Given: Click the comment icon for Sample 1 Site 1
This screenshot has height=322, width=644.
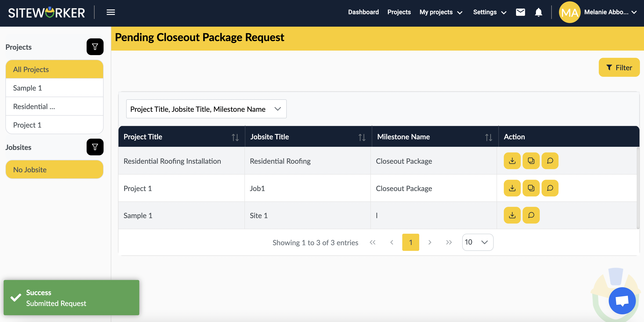Looking at the screenshot, I should pyautogui.click(x=531, y=215).
